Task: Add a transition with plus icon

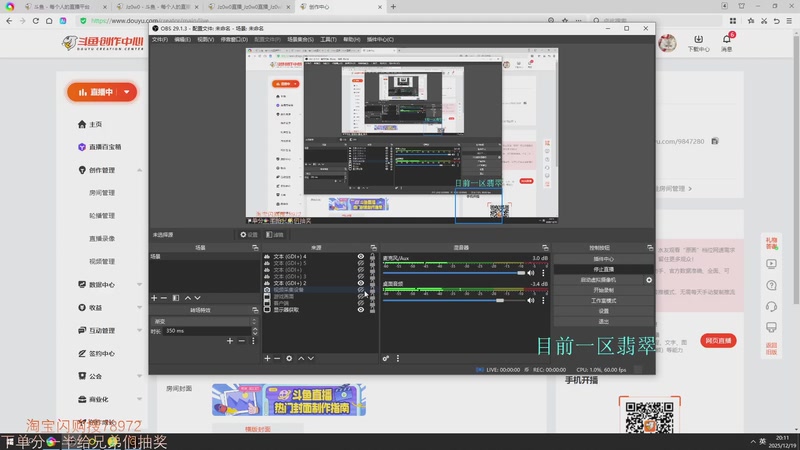Action: pos(230,341)
